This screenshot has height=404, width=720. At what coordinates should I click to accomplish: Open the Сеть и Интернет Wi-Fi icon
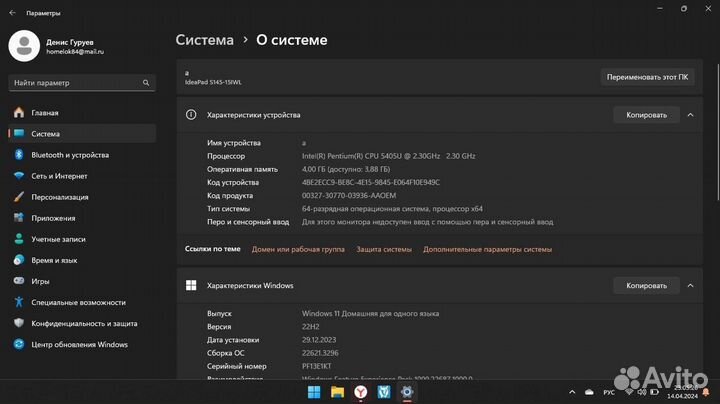(x=19, y=176)
